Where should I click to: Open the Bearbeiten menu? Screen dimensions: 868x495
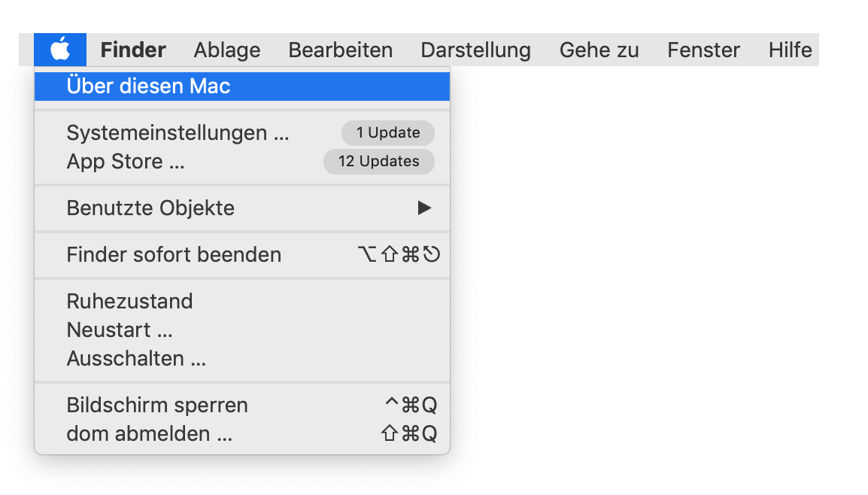pos(340,50)
